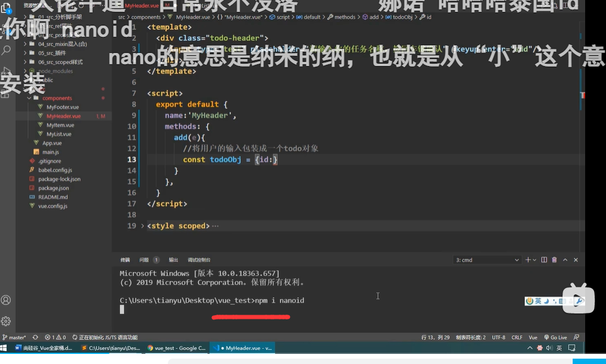606x364 pixels.
Task: Create a new terminal with plus icon
Action: click(x=527, y=260)
